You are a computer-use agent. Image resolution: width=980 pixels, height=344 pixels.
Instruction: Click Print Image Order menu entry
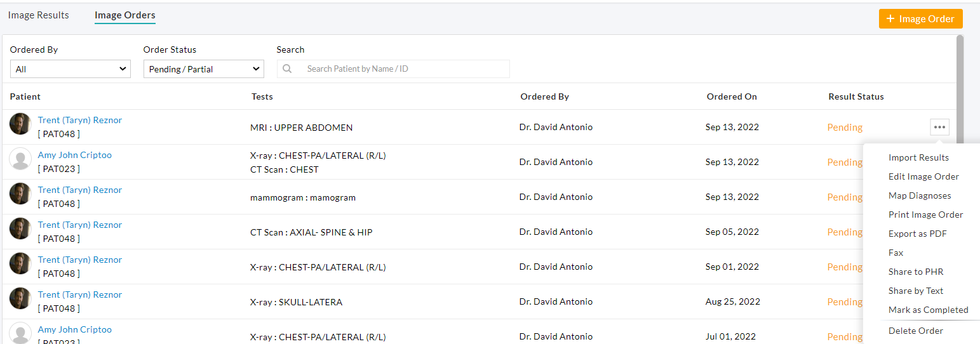925,215
